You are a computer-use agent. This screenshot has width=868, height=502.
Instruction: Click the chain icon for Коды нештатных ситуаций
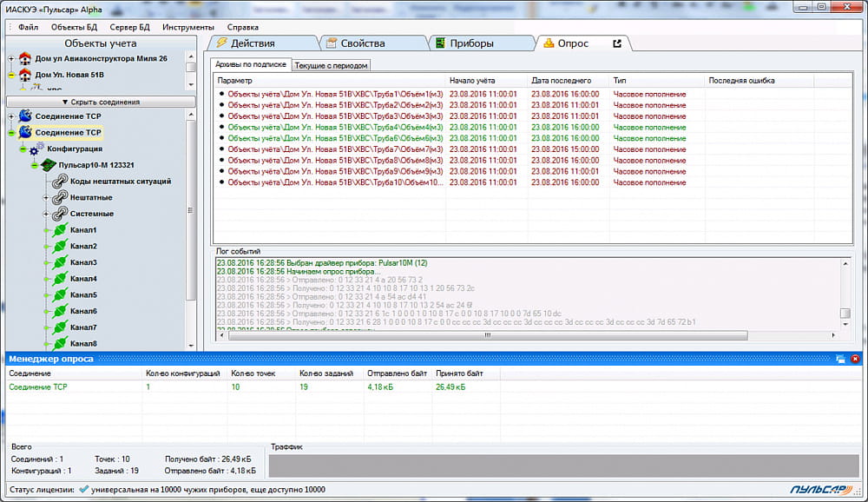(x=60, y=182)
